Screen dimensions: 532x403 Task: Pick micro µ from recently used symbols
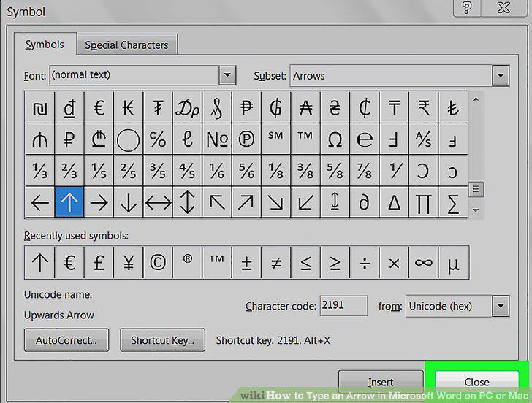(454, 263)
